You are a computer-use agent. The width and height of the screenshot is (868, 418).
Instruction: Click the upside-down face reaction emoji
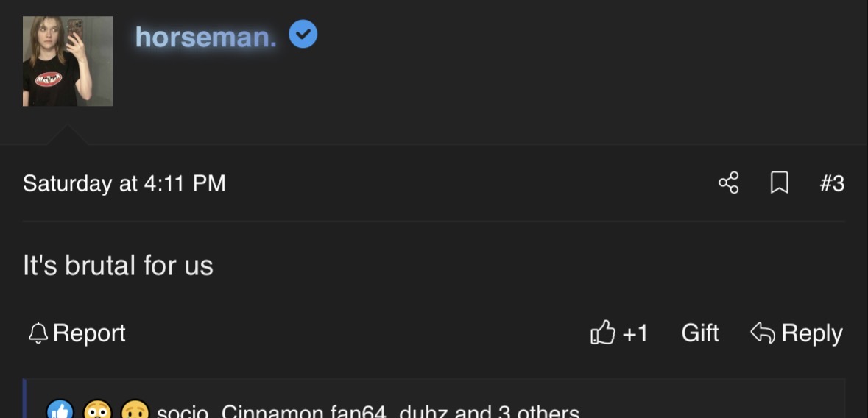(x=135, y=411)
